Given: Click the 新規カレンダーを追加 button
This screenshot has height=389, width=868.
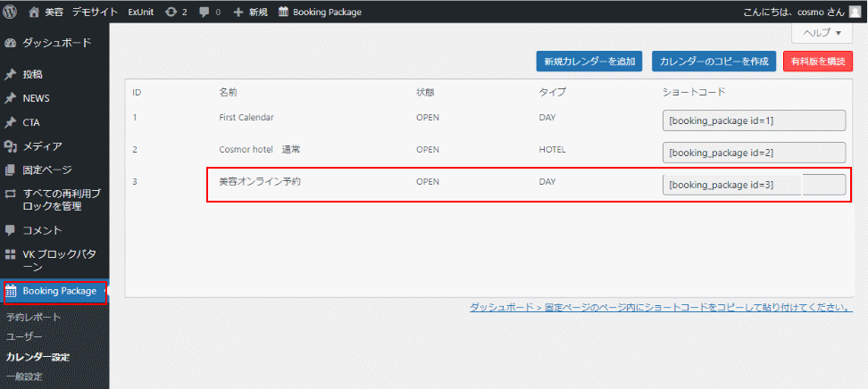Looking at the screenshot, I should coord(588,62).
